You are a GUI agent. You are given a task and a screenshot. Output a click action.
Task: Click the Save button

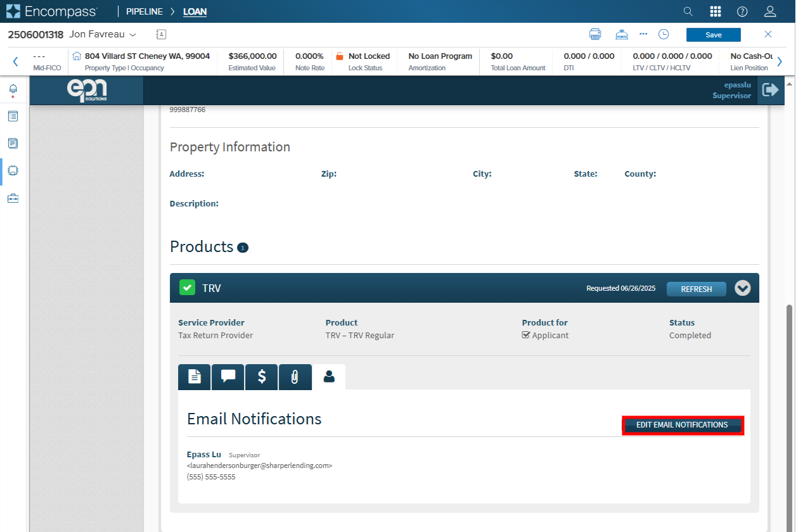pos(714,35)
